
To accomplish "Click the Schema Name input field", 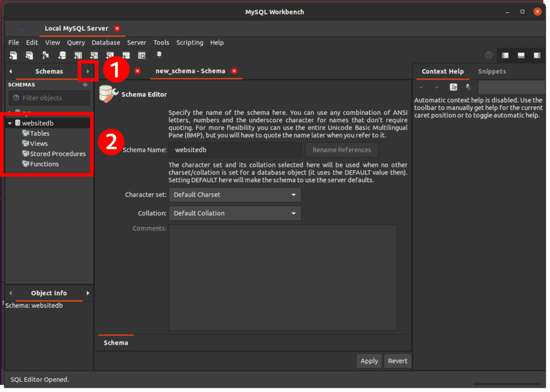I will [x=235, y=150].
